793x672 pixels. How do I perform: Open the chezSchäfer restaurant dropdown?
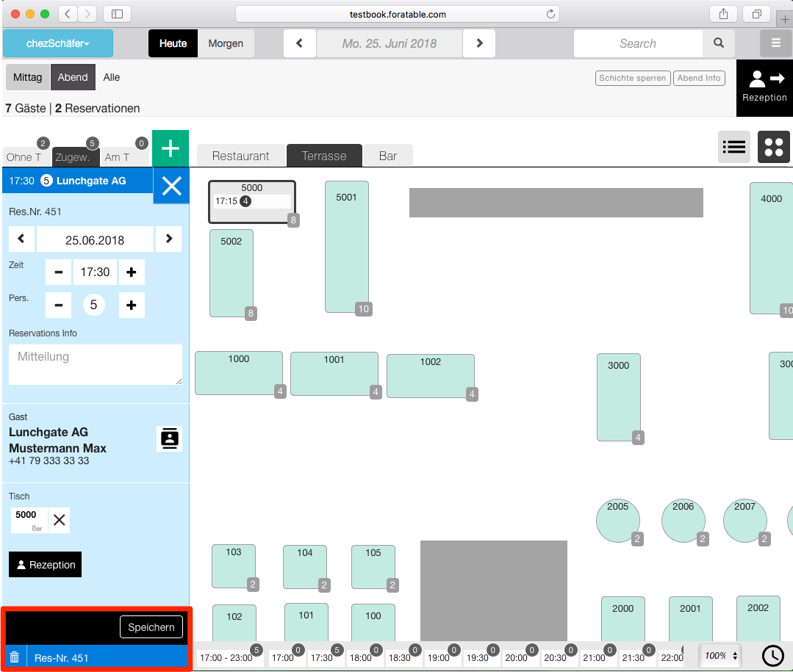[x=58, y=43]
